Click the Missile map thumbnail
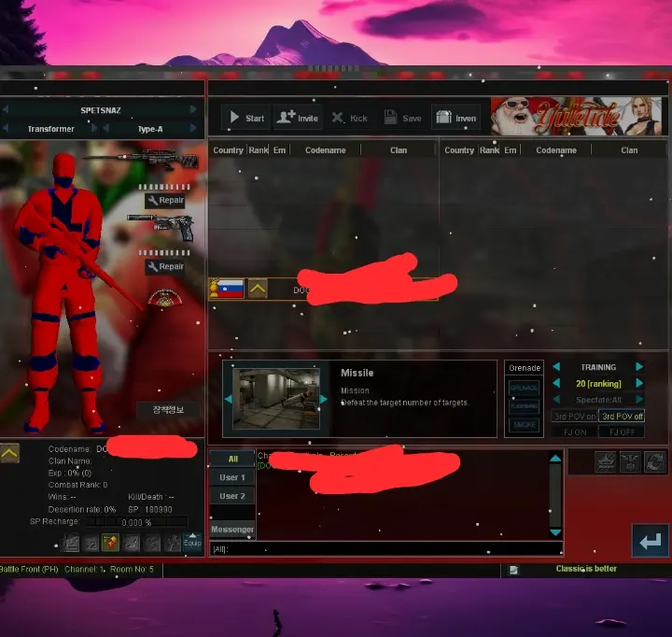Viewport: 672px width, 637px height. click(276, 399)
